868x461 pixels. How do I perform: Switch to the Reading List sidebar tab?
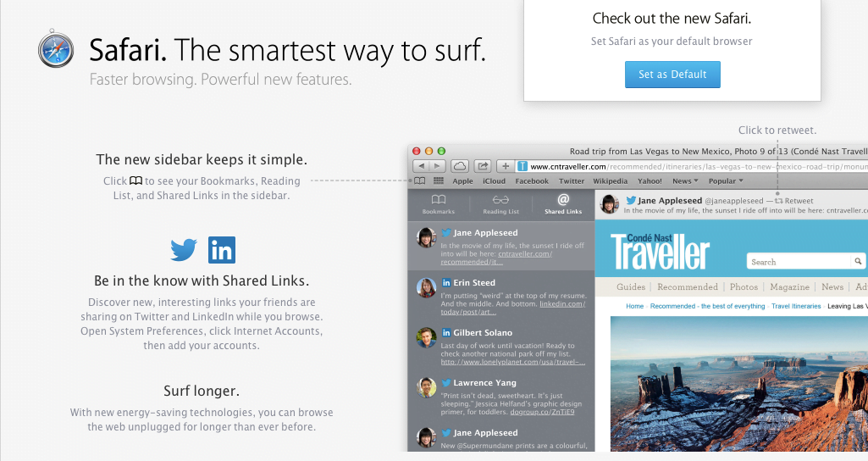pos(501,204)
